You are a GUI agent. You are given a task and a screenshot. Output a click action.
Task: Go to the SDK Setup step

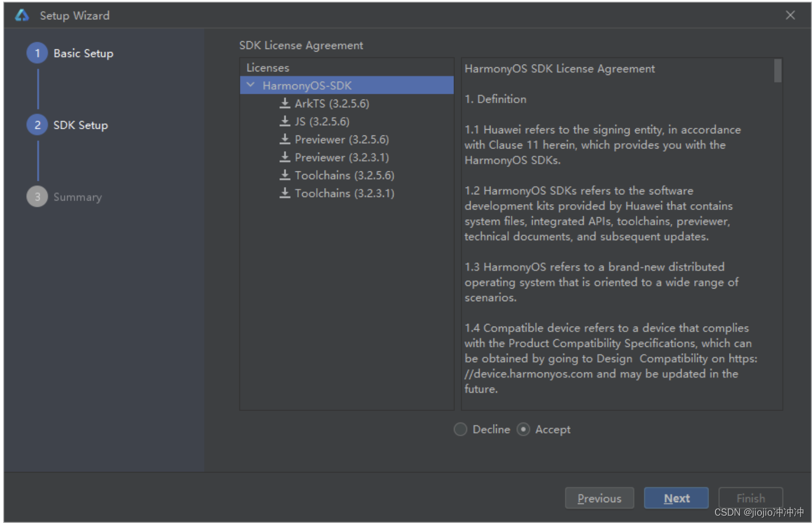coord(81,125)
